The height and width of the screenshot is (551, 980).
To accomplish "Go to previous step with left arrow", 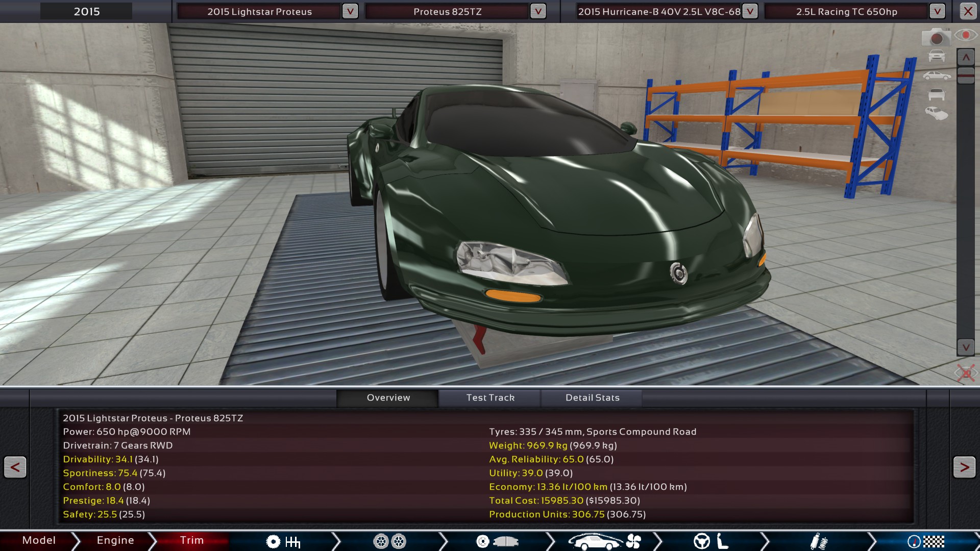I will (15, 467).
